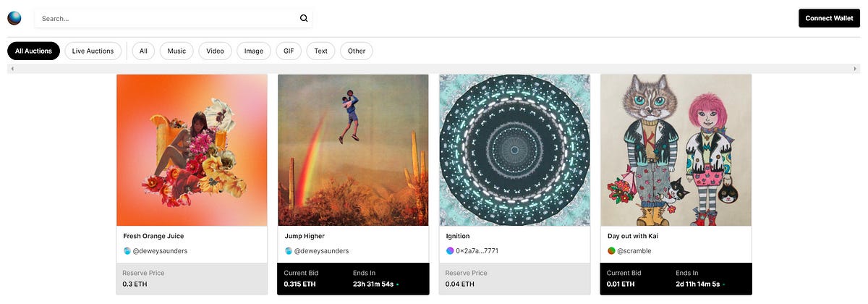Click the search magnifier icon
The height and width of the screenshot is (304, 868).
pos(304,19)
